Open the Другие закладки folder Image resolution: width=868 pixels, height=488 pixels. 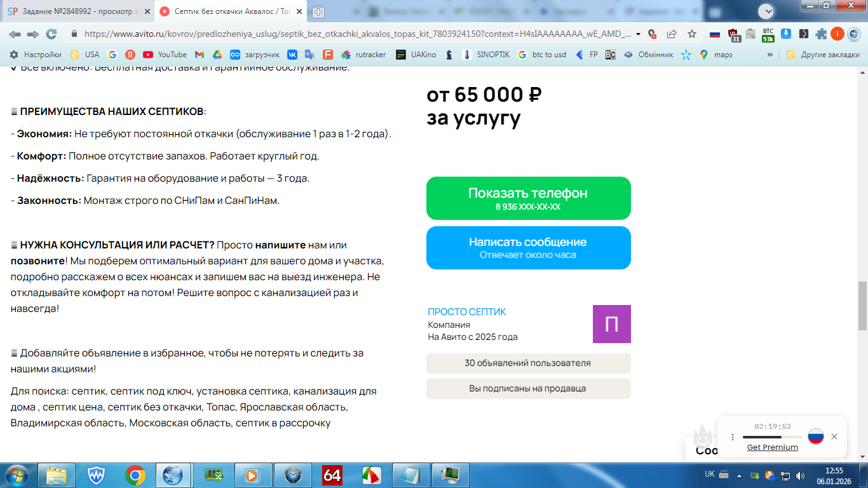tap(823, 55)
